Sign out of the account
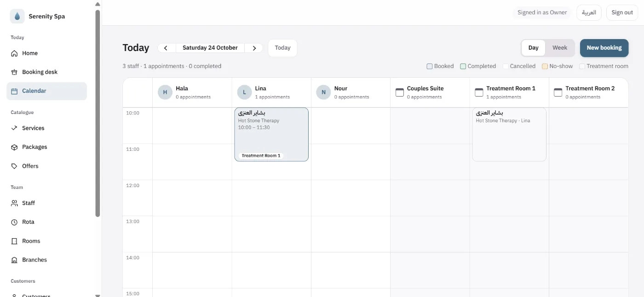 [622, 12]
